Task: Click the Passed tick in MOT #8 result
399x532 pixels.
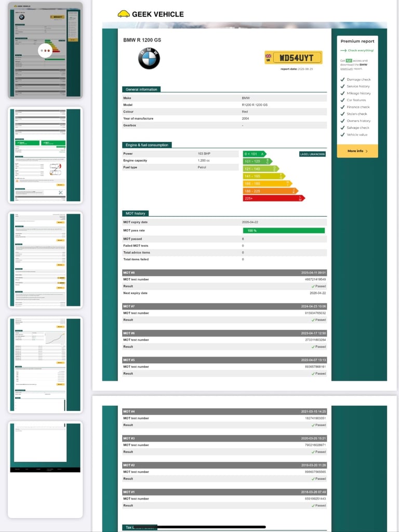Action: (x=313, y=286)
